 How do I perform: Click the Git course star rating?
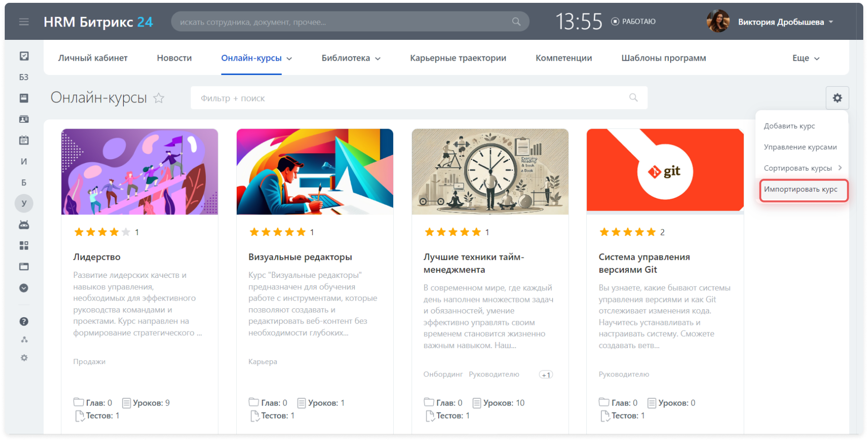pyautogui.click(x=628, y=232)
